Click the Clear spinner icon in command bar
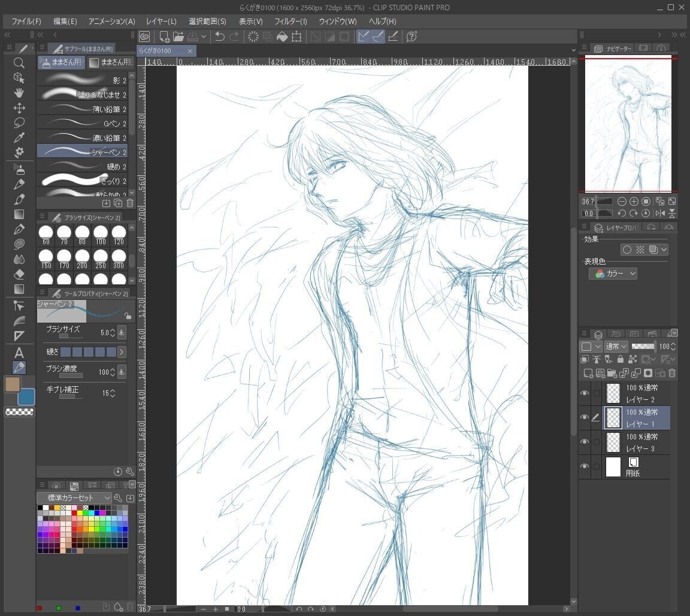Viewport: 690px width, 616px height. 253,37
